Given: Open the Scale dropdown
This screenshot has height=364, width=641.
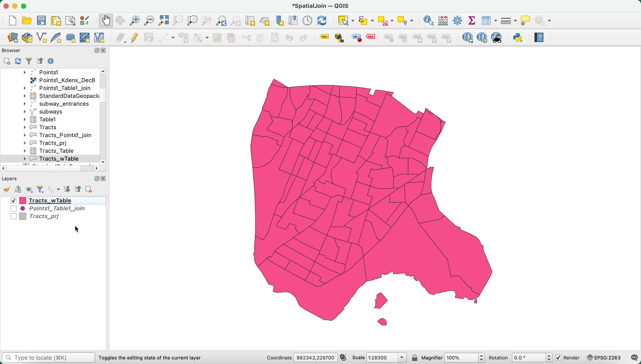Looking at the screenshot, I should coord(402,358).
